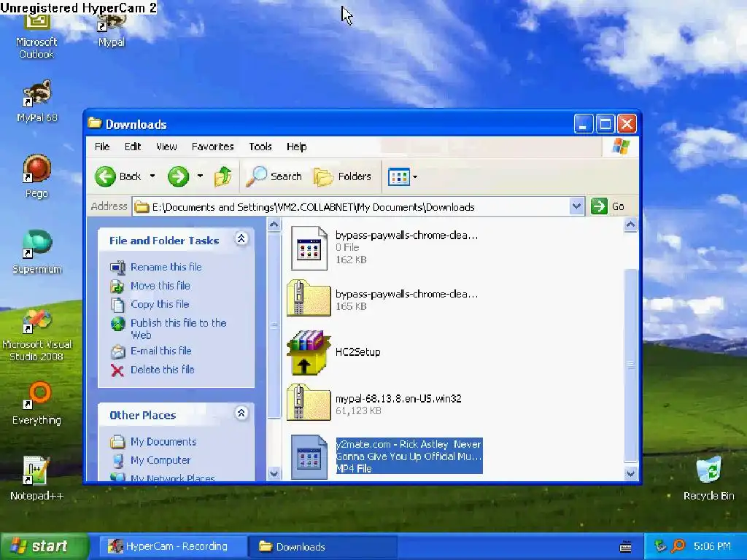
Task: Open the Forward history dropdown arrow
Action: [x=200, y=176]
